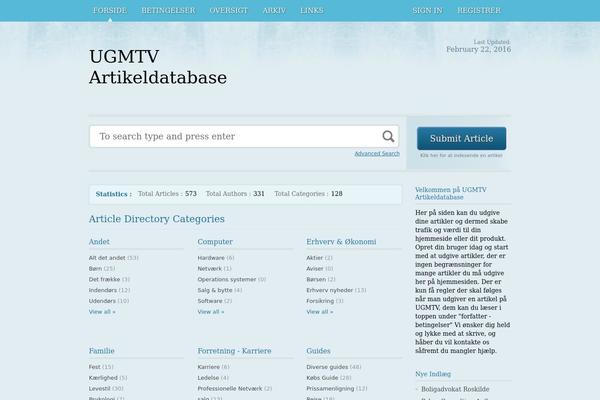Click the Submit Article button
Viewport: 600px width, 400px height.
461,138
